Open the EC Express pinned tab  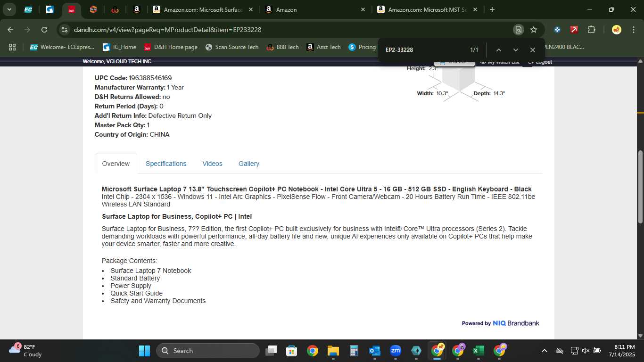click(x=28, y=9)
